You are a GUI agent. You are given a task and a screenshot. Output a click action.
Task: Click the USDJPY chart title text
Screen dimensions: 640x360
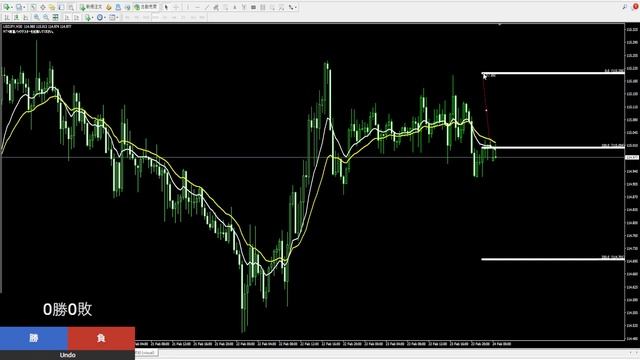point(37,27)
